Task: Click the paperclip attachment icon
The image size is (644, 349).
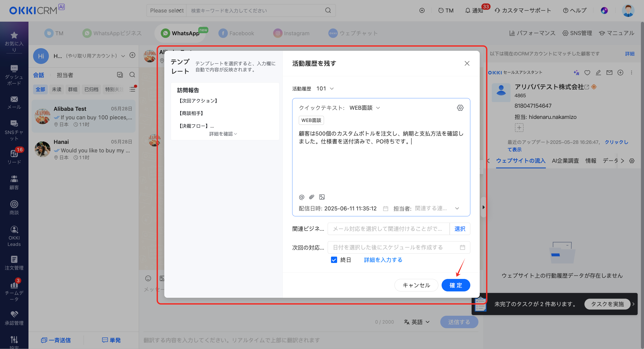Action: click(x=311, y=197)
